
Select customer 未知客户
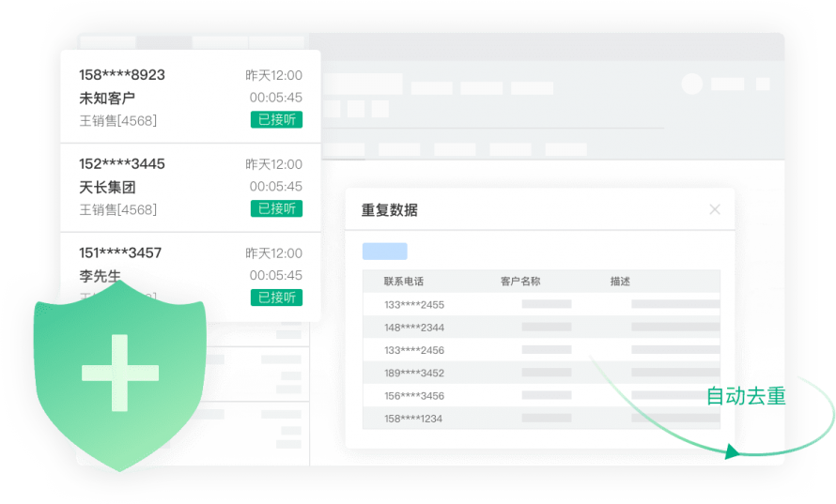point(107,99)
